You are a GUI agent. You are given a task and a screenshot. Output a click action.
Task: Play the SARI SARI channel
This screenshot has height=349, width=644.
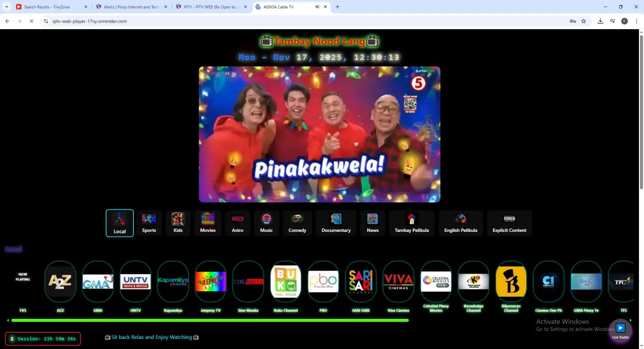[361, 281]
